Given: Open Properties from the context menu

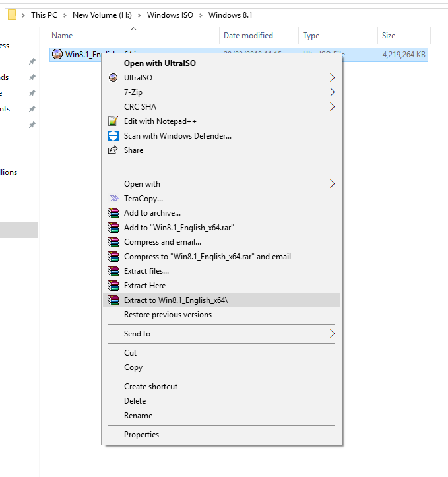Looking at the screenshot, I should [x=141, y=435].
